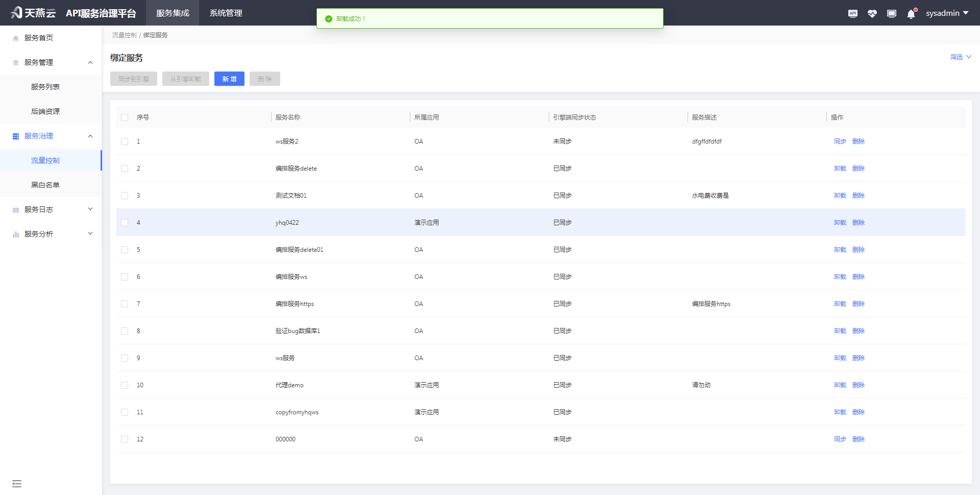Switch to the 系统管理 tab
The width and height of the screenshot is (980, 495).
pyautogui.click(x=225, y=13)
